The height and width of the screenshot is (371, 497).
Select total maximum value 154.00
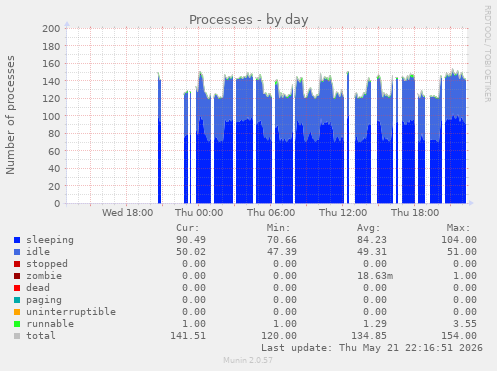(x=459, y=336)
